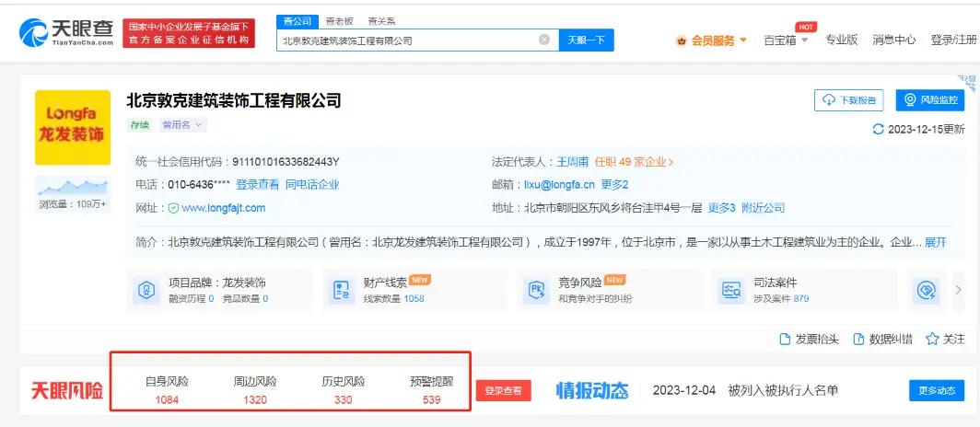The image size is (980, 427).
Task: Click the 竞争风险 PK icon
Action: (x=535, y=291)
